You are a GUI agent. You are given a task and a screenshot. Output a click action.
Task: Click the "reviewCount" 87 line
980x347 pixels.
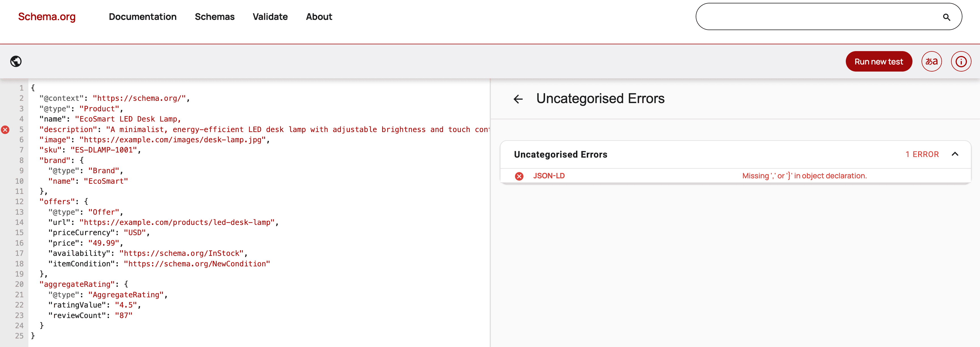click(90, 316)
